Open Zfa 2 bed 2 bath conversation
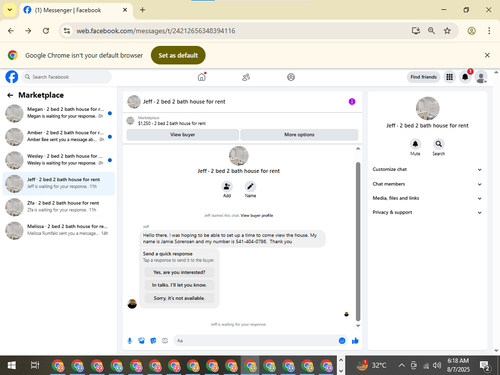Screen dimensions: 500x375 58,207
